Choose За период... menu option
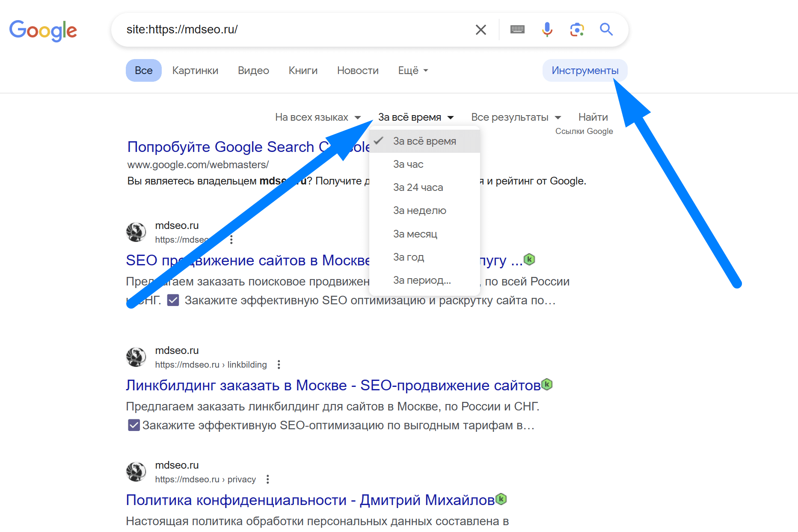Image resolution: width=798 pixels, height=532 pixels. [x=424, y=280]
